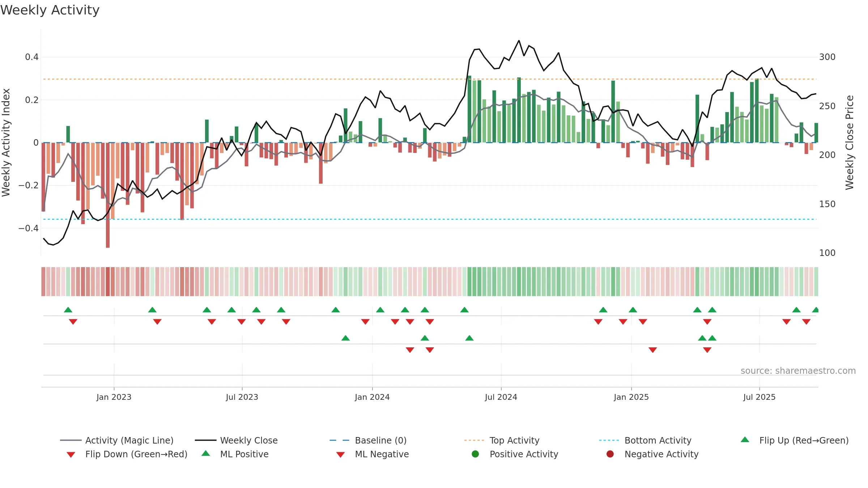Click the Jul 2024 x-axis label
This screenshot has width=868, height=488.
coord(501,397)
